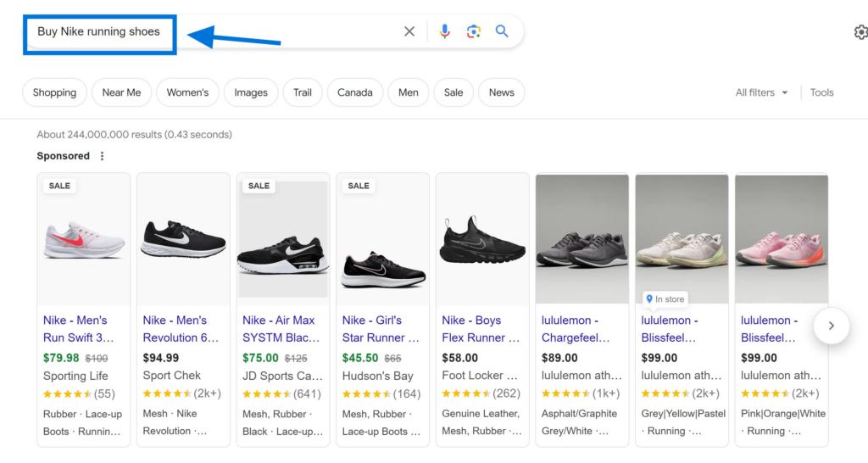868x463 pixels.
Task: Click the magnifying glass search icon
Action: click(502, 31)
